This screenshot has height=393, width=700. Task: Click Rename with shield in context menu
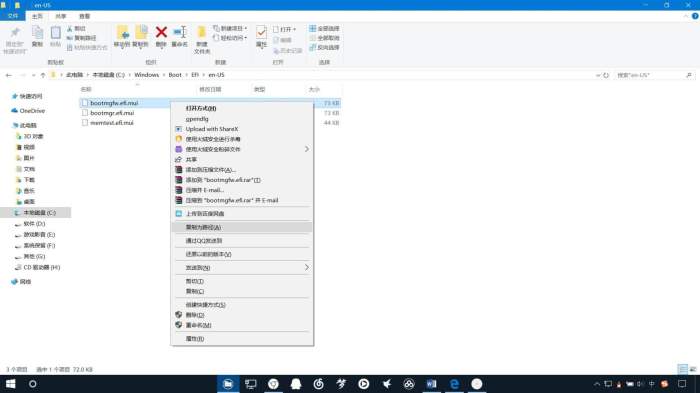click(242, 325)
